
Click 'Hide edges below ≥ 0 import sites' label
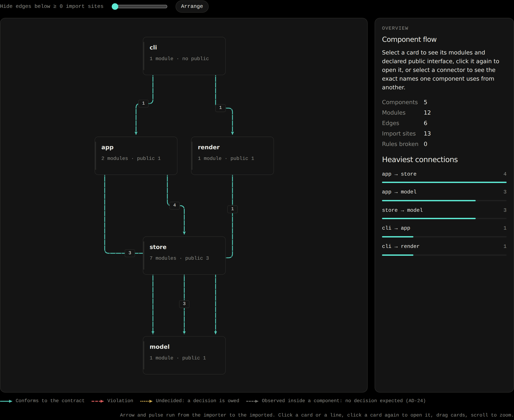tap(52, 6)
